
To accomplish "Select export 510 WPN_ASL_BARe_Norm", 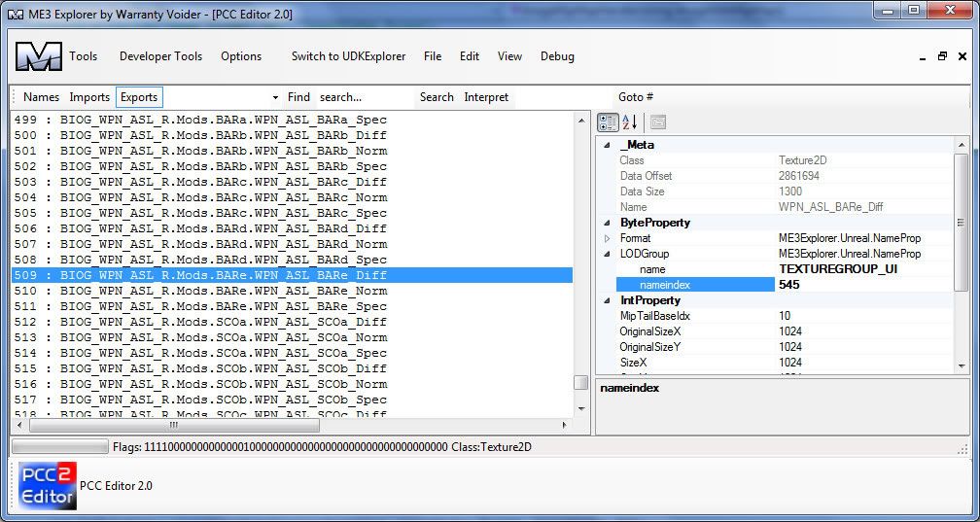I will 292,291.
